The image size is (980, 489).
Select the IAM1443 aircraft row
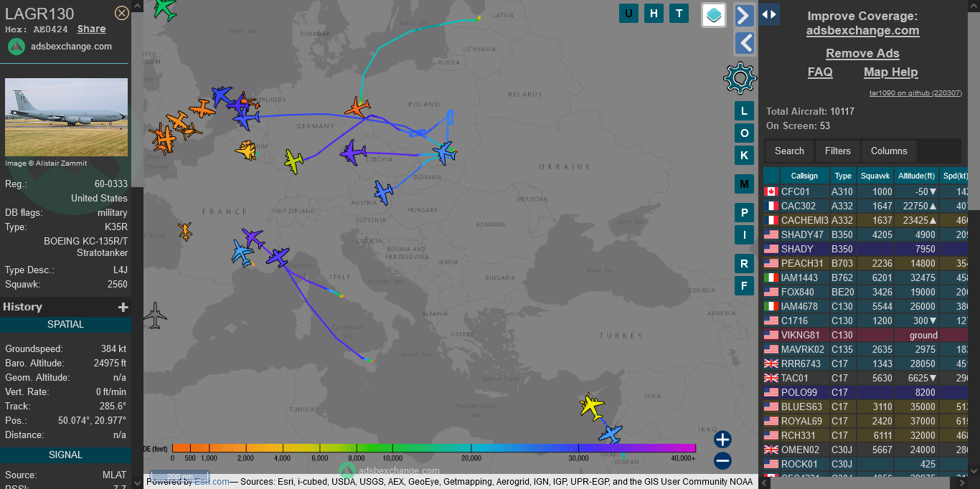click(866, 277)
